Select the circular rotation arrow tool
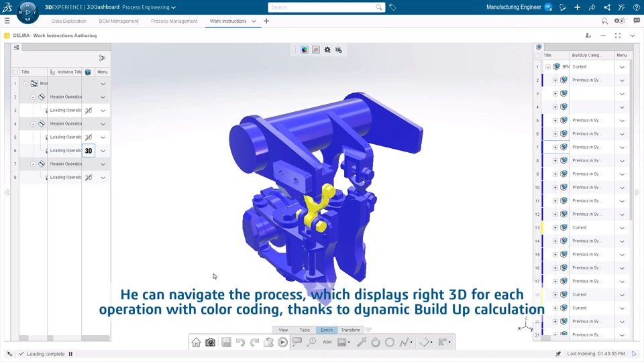Viewport: 644px width, 362px height. tap(376, 342)
